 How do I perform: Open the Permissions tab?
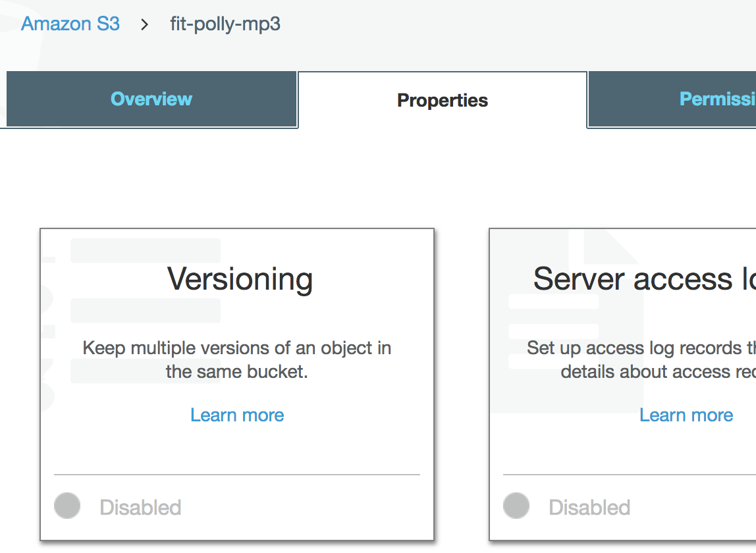pos(672,99)
